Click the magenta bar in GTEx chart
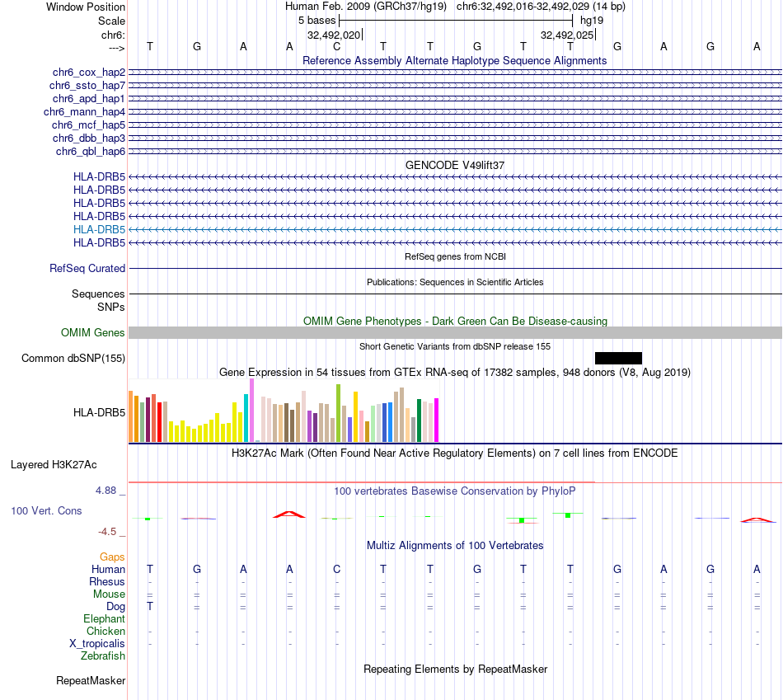Screen dimensions: 783x700 pyautogui.click(x=436, y=420)
